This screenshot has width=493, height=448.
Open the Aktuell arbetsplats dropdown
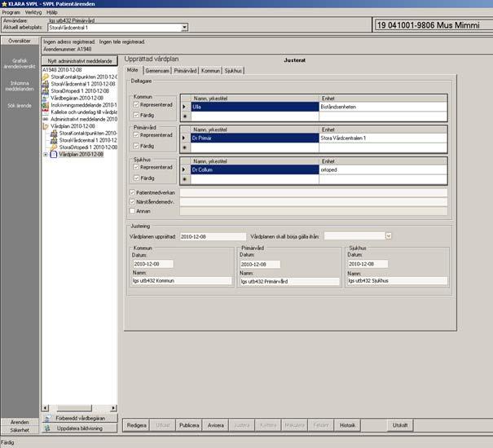pyautogui.click(x=184, y=28)
